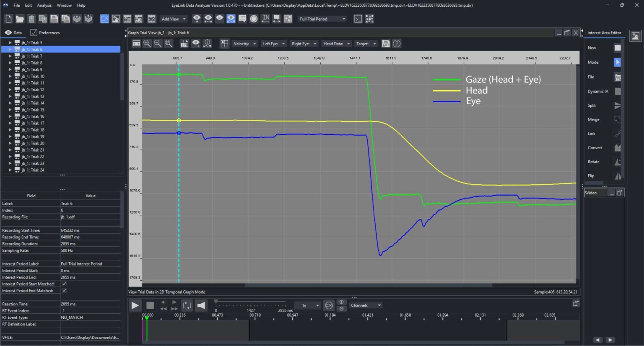Toggle the loop playback button
This screenshot has height=346, width=644.
coord(187,305)
